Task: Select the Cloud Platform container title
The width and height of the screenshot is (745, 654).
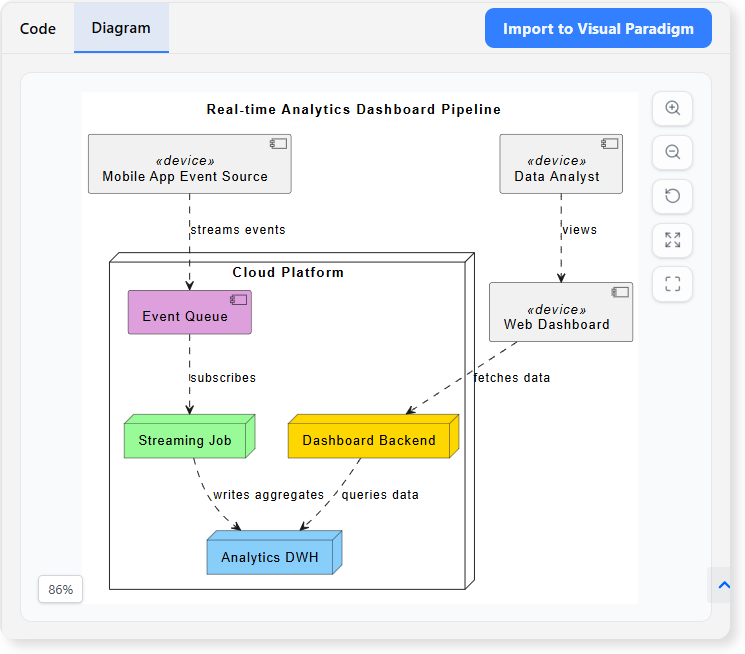Action: click(x=288, y=272)
